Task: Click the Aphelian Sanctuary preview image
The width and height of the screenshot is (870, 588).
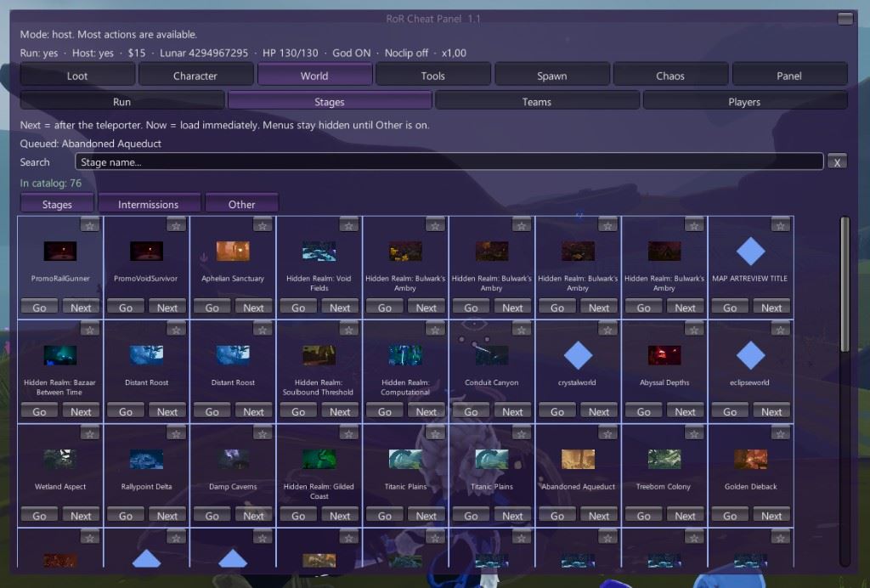Action: 233,252
